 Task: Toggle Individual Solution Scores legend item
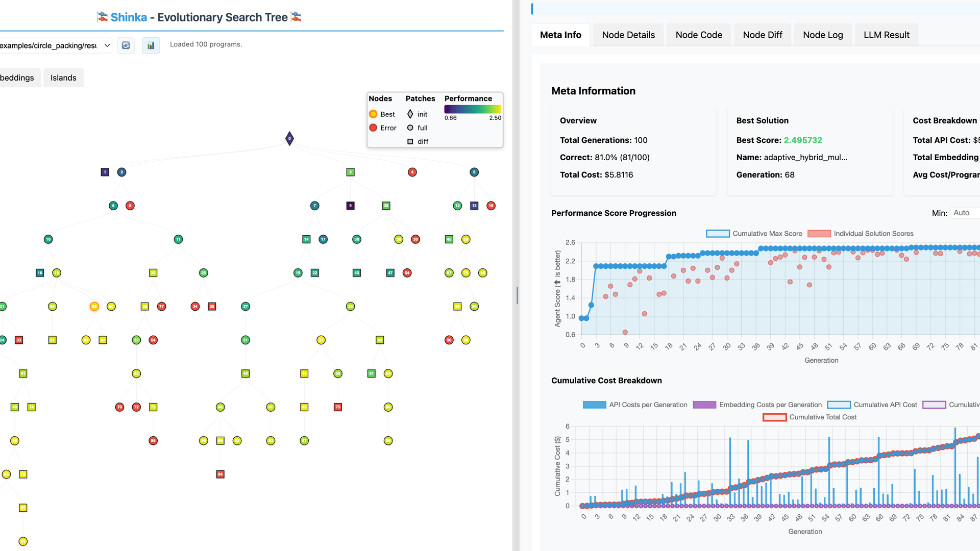pyautogui.click(x=861, y=234)
